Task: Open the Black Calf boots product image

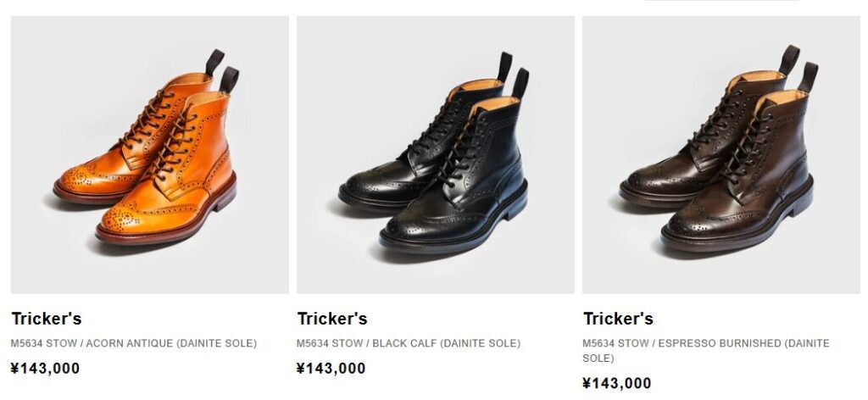Action: (435, 155)
